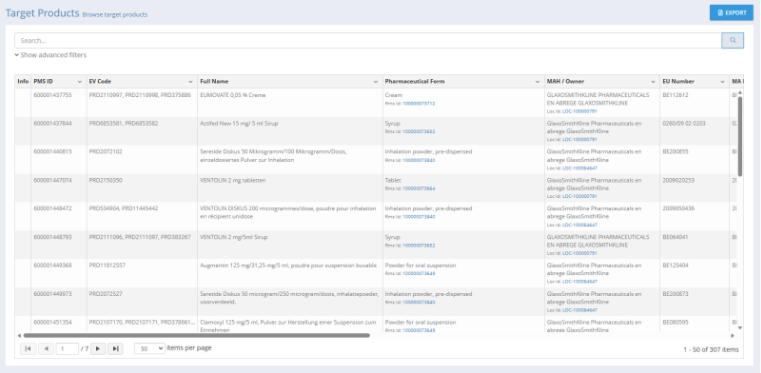Sort by the Full Name column header

coord(214,81)
